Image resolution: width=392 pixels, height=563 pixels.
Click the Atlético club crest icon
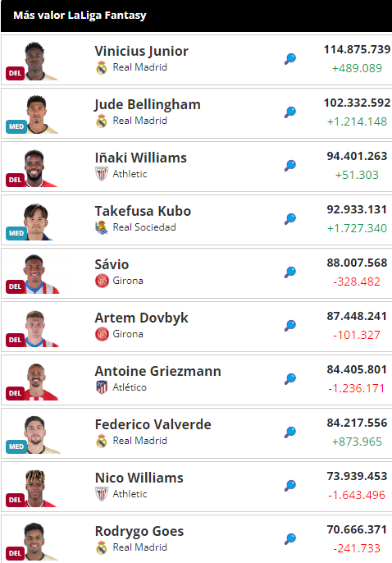[102, 387]
